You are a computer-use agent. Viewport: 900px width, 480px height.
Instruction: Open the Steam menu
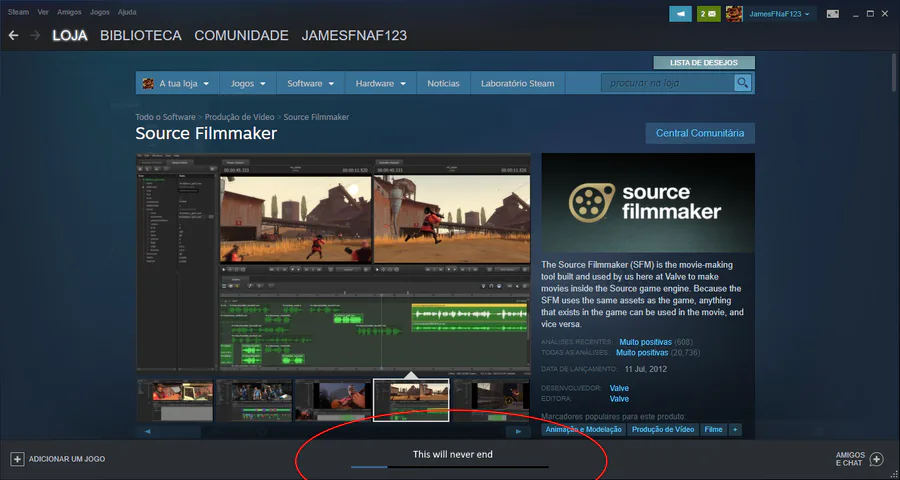pos(18,12)
